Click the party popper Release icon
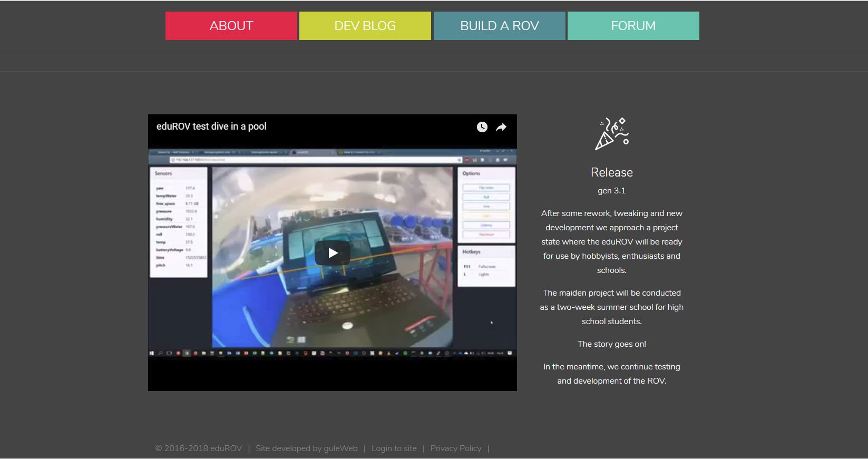Image resolution: width=868 pixels, height=459 pixels. (611, 134)
